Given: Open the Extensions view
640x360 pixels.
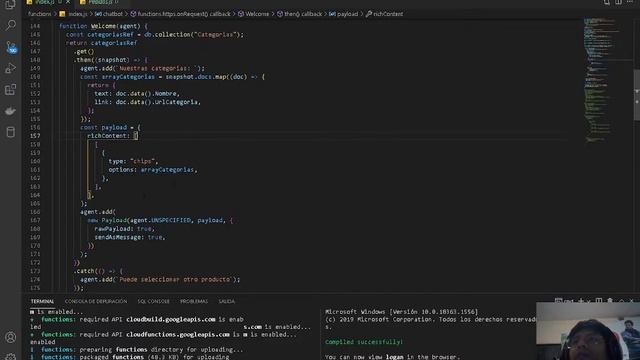Looking at the screenshot, I should [10, 89].
